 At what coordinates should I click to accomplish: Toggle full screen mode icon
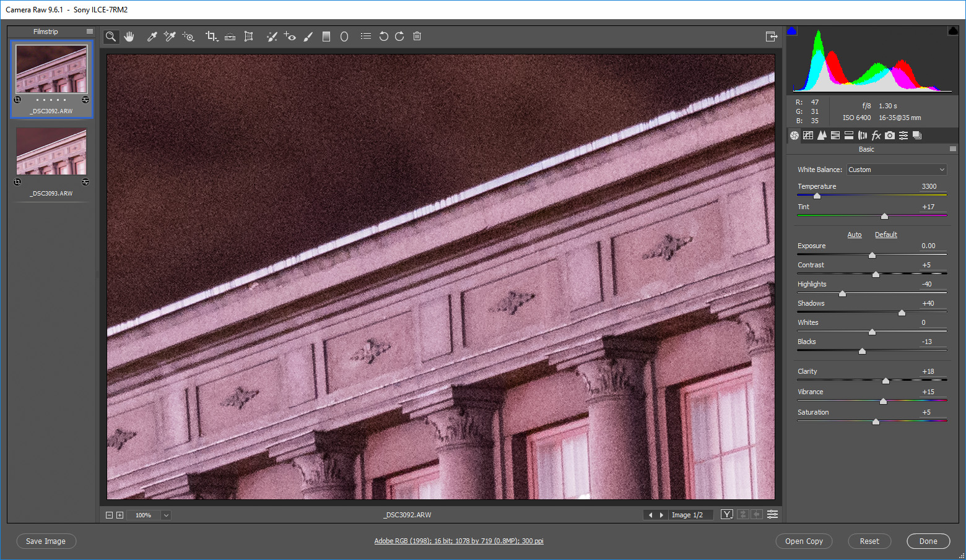771,37
